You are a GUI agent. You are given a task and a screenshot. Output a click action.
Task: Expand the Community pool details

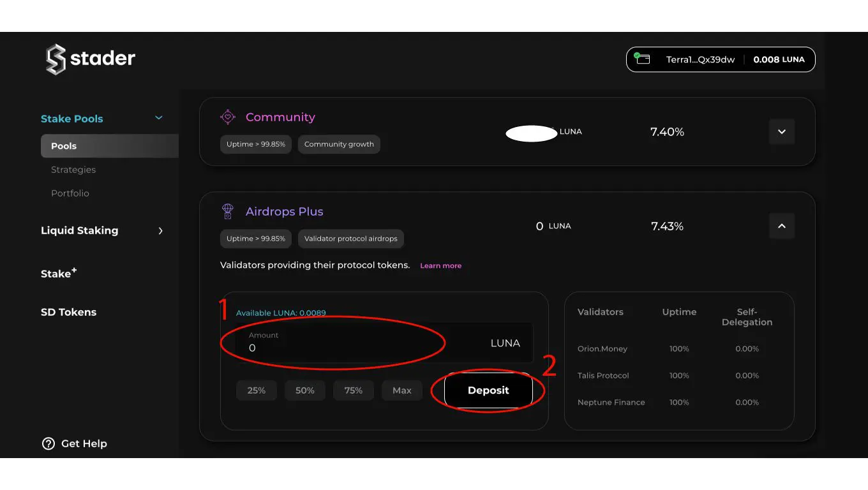(782, 132)
